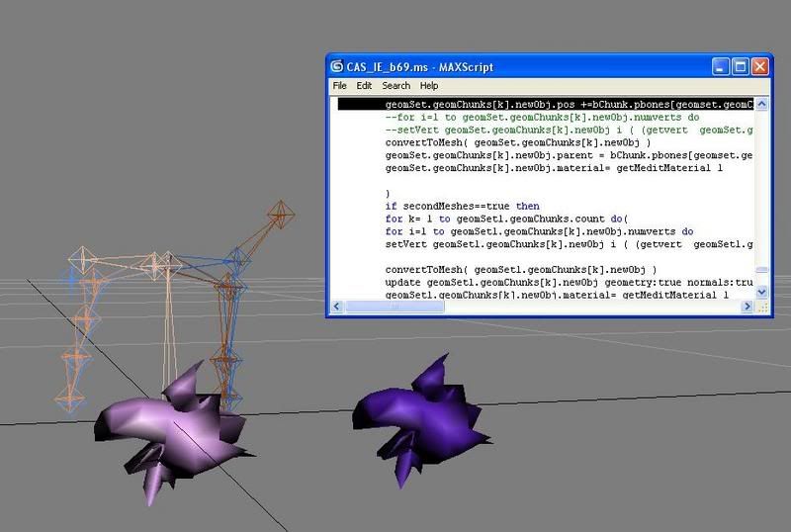The height and width of the screenshot is (532, 791).
Task: Close the CAS_IE_b69.ms script window
Action: (759, 66)
